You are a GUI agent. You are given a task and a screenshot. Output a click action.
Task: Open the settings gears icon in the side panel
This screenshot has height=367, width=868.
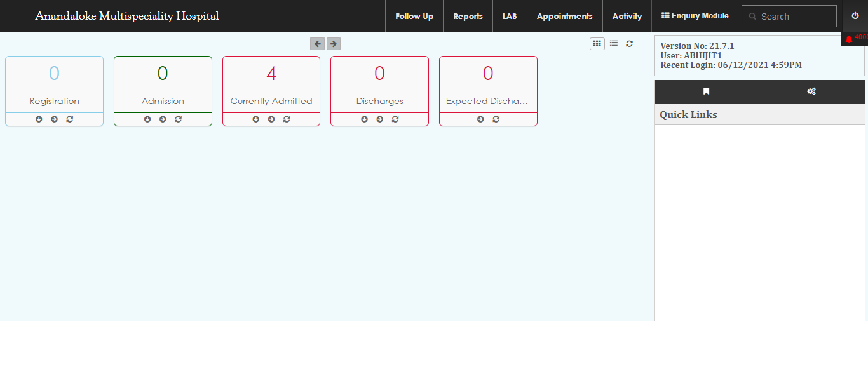(x=811, y=91)
